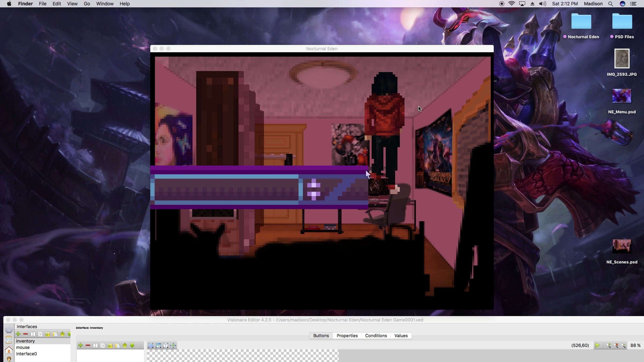The width and height of the screenshot is (644, 362).
Task: Copy the selected button in Buttons list toolbar
Action: (110, 345)
